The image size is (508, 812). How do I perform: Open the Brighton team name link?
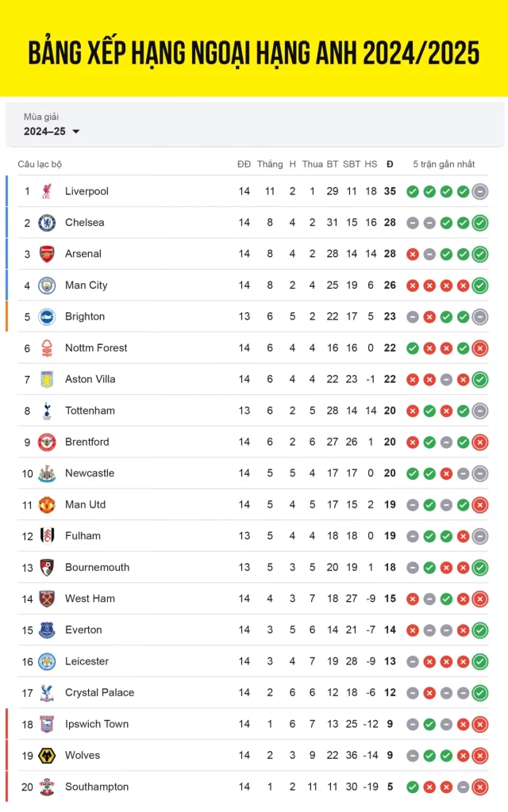pos(85,316)
